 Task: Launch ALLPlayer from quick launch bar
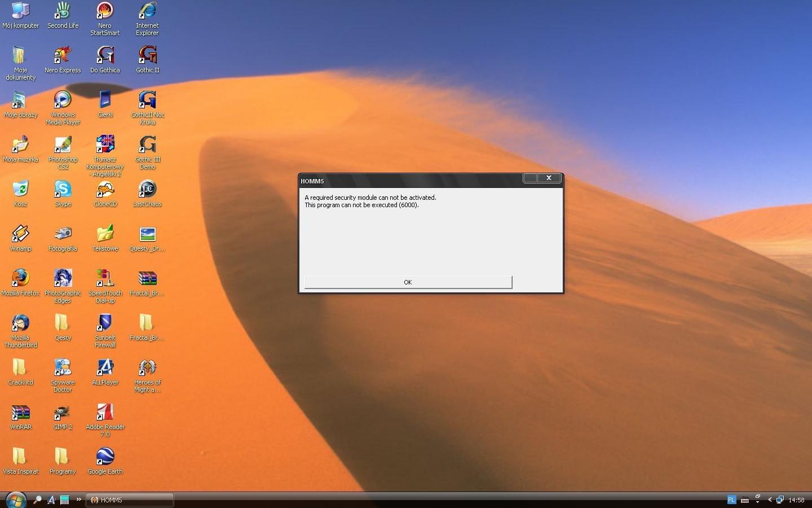pos(51,500)
